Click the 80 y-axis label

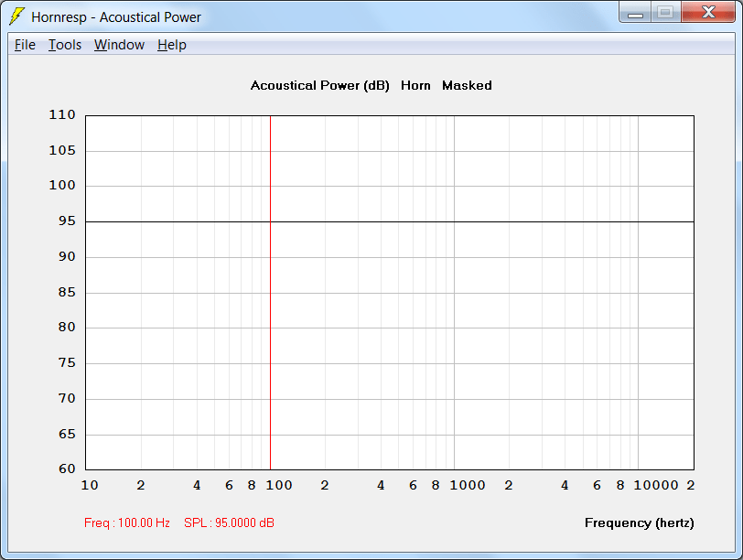point(67,327)
